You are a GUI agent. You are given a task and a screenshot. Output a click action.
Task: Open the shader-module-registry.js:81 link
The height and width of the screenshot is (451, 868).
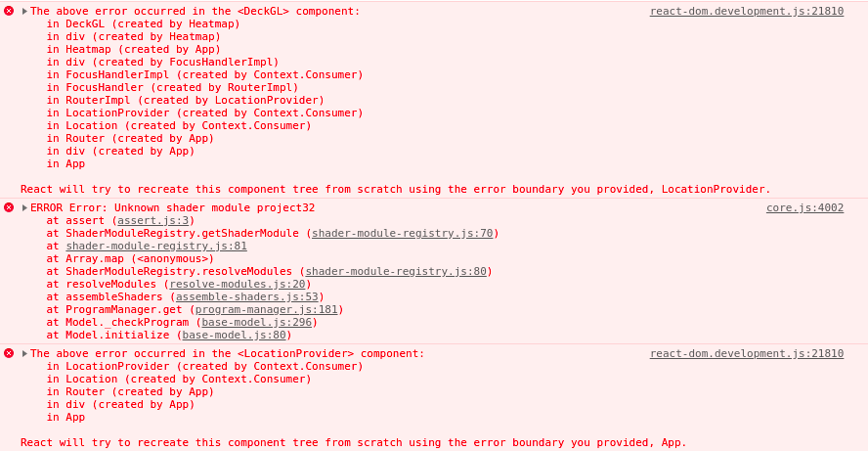(156, 246)
